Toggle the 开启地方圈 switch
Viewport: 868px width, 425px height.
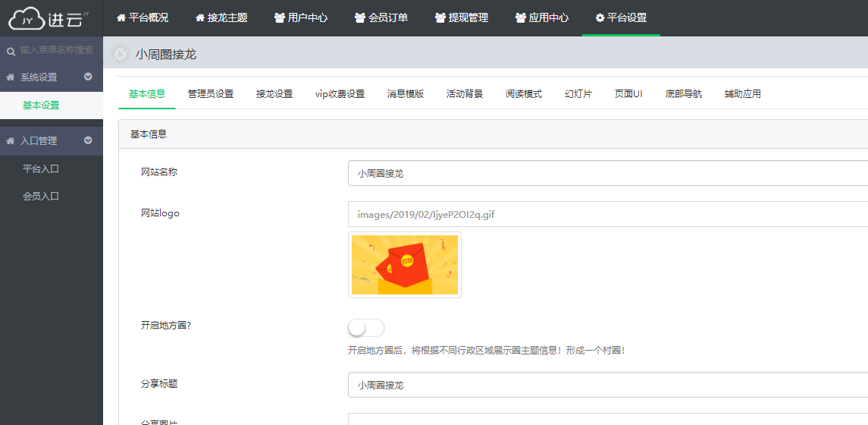[366, 328]
